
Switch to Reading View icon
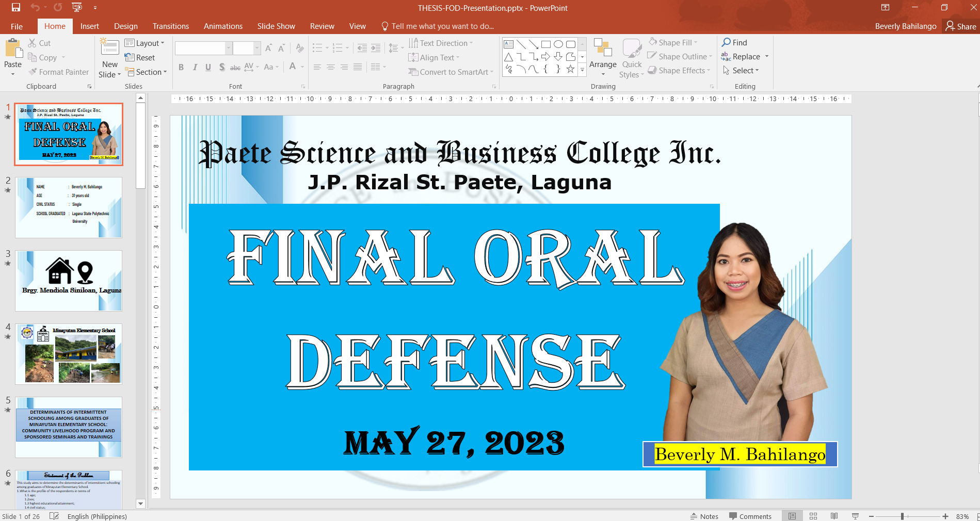click(834, 516)
